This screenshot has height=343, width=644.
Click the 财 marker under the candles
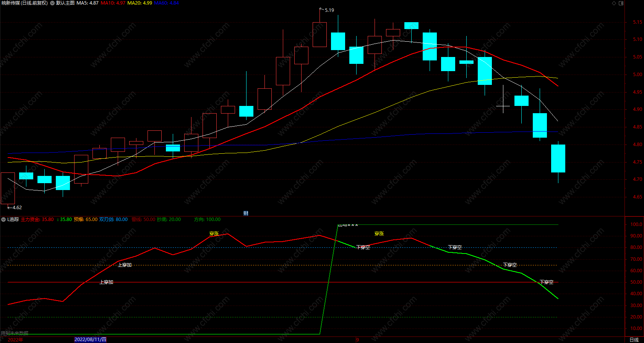pyautogui.click(x=246, y=213)
